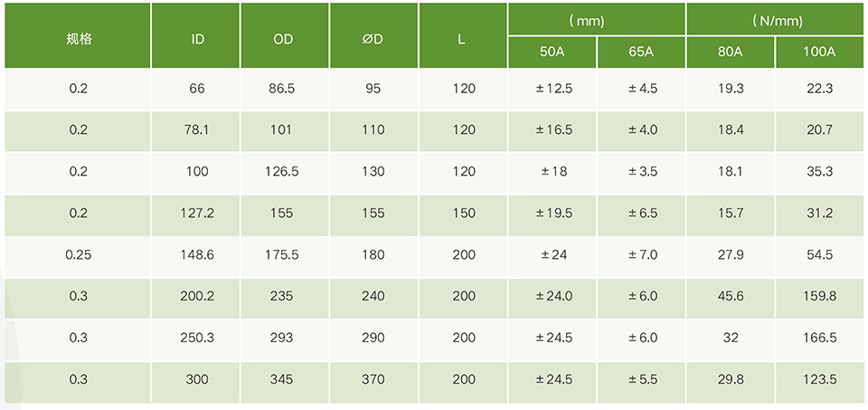Viewport: 868px width, 410px height.
Task: Click the ID value 78.1
Action: [196, 130]
